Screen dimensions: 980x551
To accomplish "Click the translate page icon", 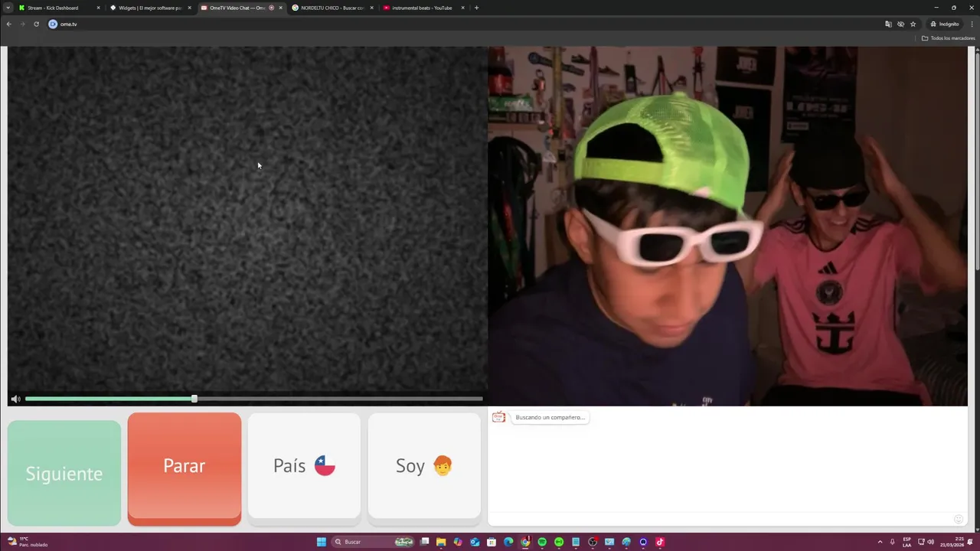I will point(888,24).
